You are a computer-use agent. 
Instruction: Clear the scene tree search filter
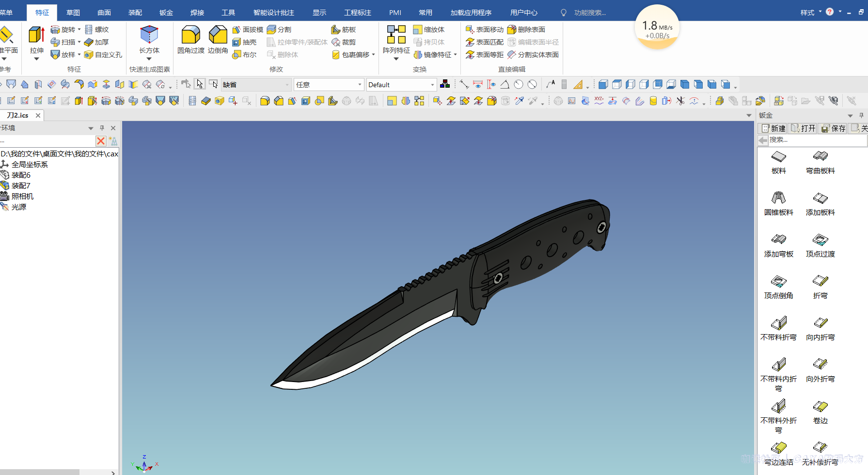101,141
